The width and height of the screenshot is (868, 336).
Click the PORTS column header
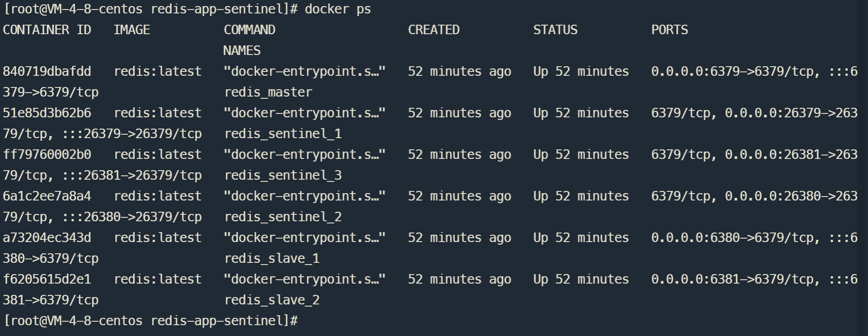pyautogui.click(x=670, y=30)
